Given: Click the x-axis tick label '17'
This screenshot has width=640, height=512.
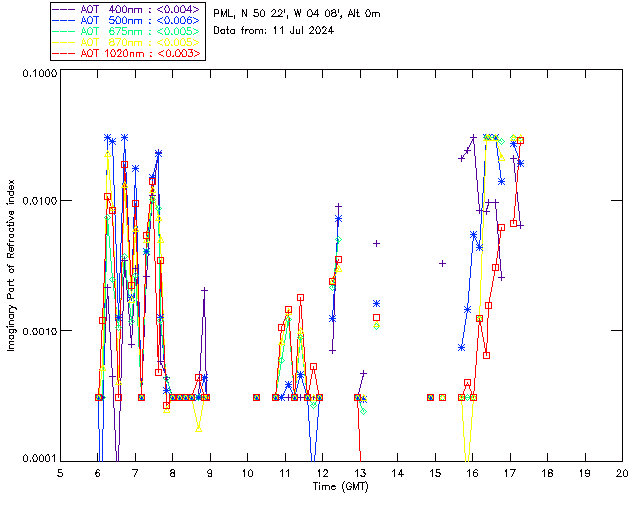Looking at the screenshot, I should [510, 473].
